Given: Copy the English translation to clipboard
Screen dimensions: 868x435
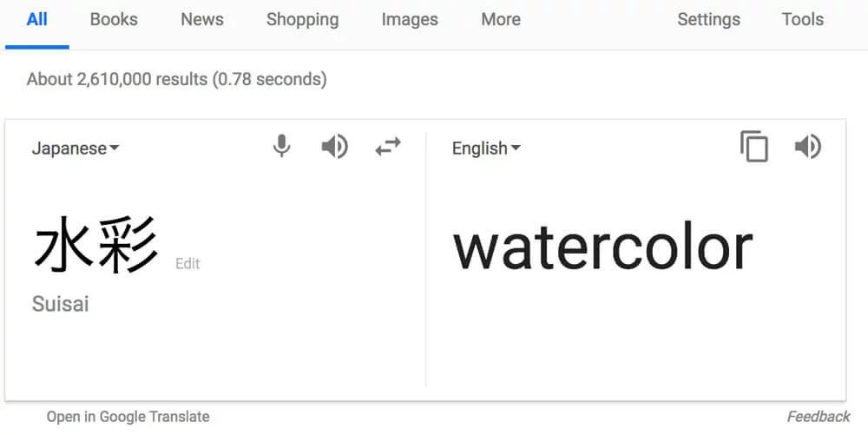Looking at the screenshot, I should 754,146.
